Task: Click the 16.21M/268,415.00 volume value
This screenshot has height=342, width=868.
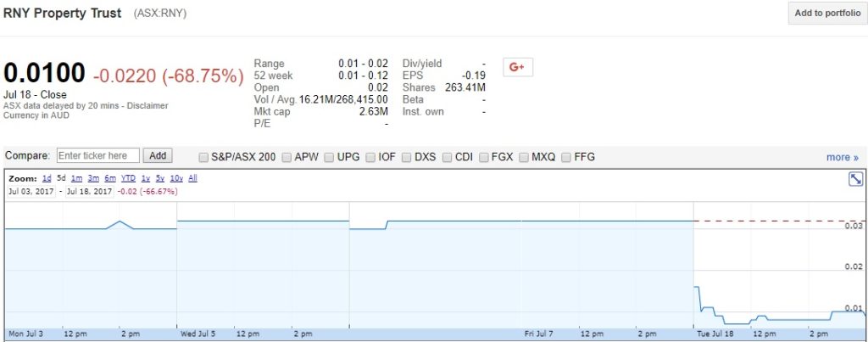Action: pos(343,100)
